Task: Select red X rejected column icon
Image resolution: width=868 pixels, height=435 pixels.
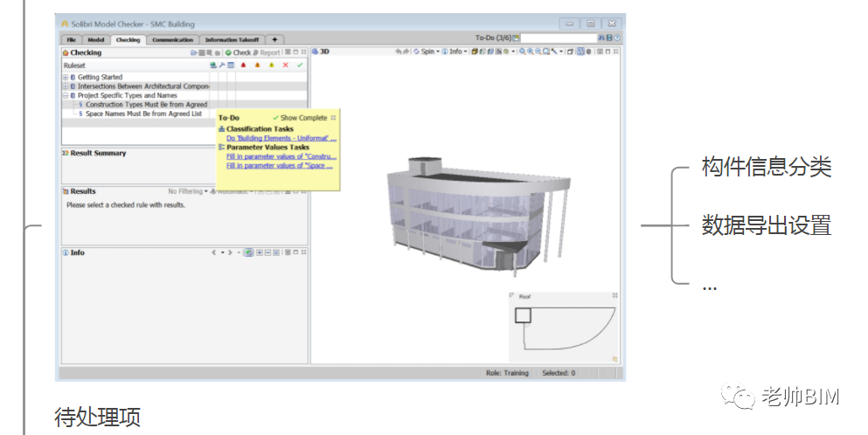Action: (x=286, y=65)
